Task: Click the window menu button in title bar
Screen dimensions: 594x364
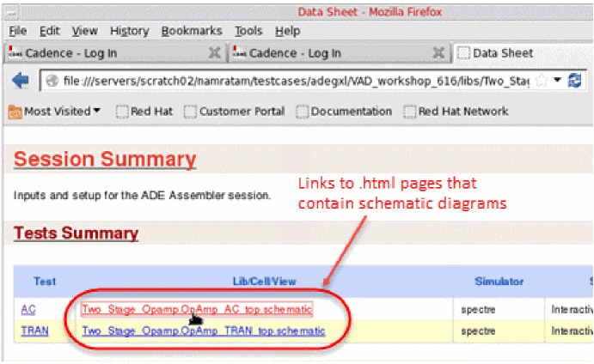Action: 12,14
